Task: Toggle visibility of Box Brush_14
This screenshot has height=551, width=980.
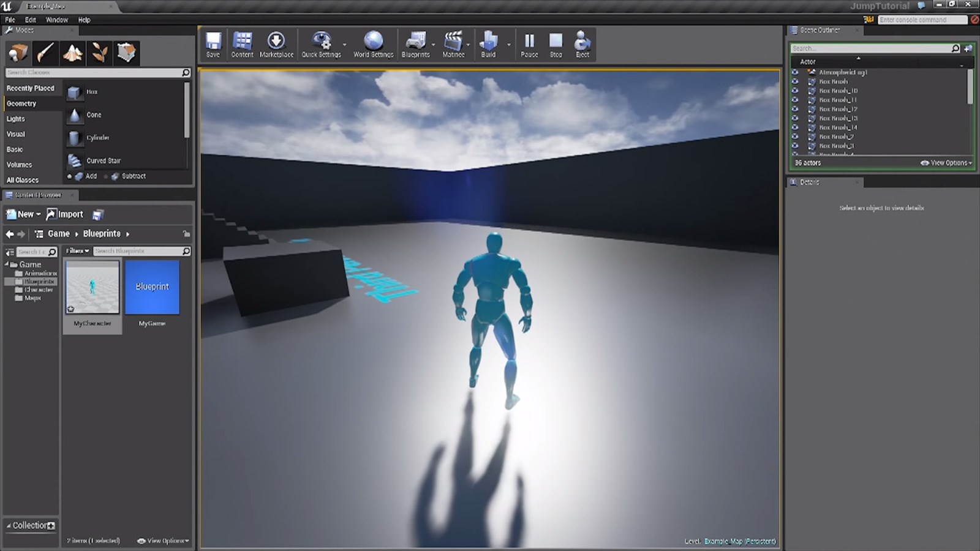Action: click(795, 127)
